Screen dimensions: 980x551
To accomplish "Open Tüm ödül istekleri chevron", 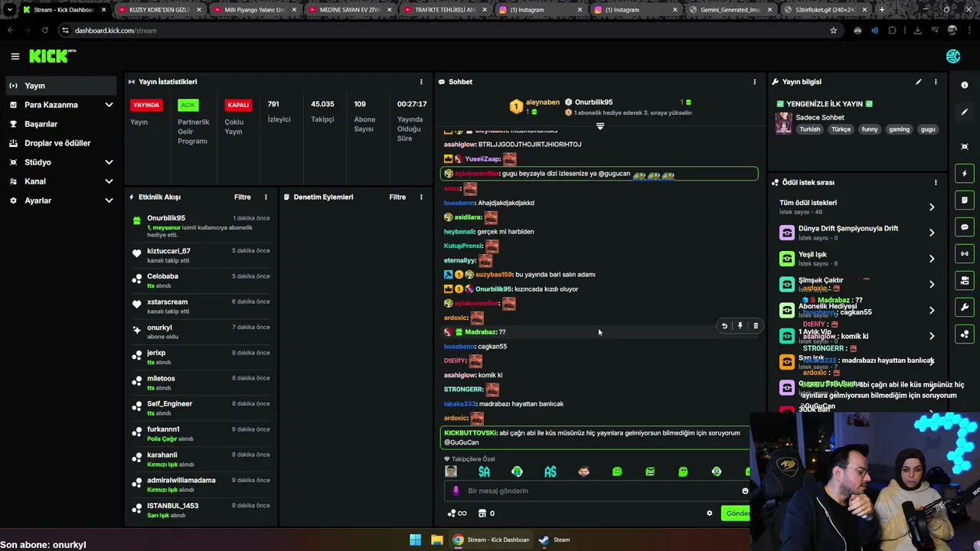I will pyautogui.click(x=932, y=207).
